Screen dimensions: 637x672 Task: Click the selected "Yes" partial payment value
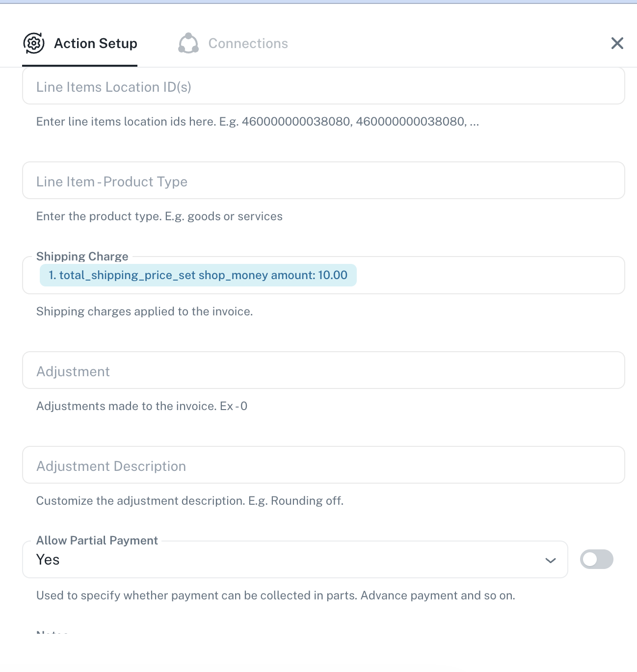tap(48, 560)
